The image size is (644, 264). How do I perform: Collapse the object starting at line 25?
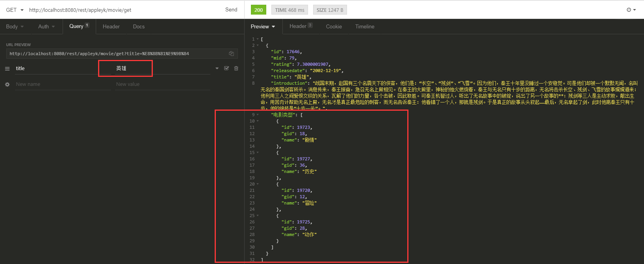[258, 216]
